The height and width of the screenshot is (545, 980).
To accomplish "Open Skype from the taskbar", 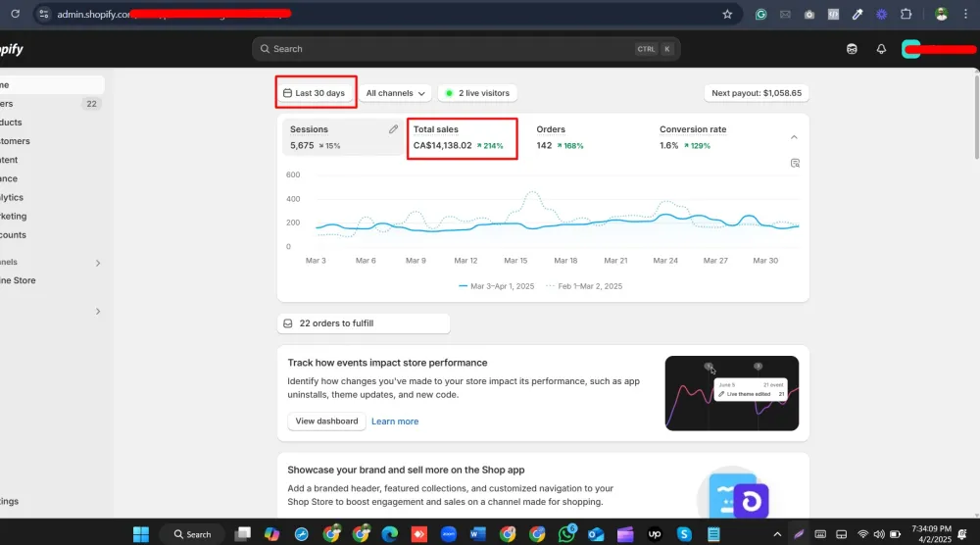I will coord(684,534).
